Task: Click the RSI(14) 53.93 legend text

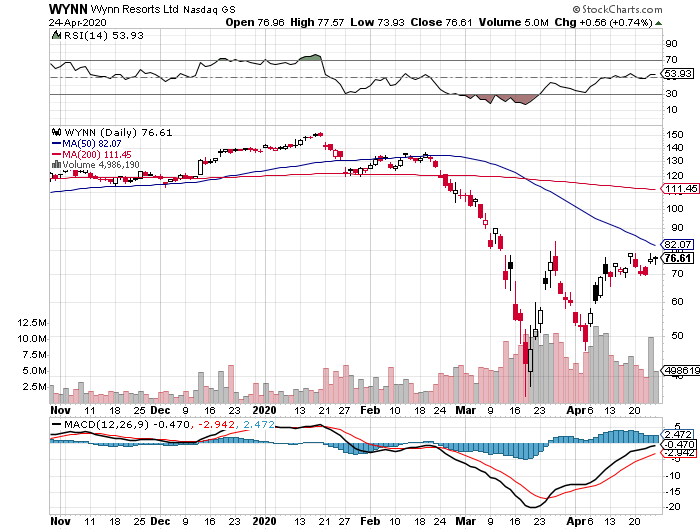Action: (104, 36)
